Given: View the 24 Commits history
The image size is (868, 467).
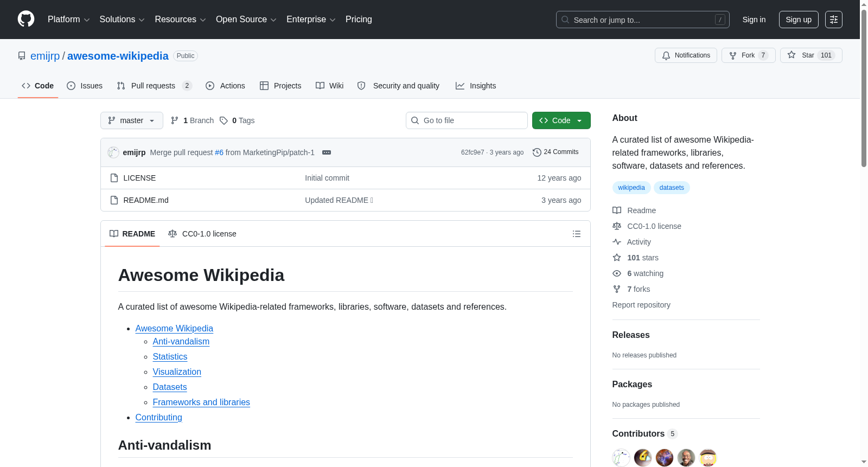Looking at the screenshot, I should (x=556, y=152).
